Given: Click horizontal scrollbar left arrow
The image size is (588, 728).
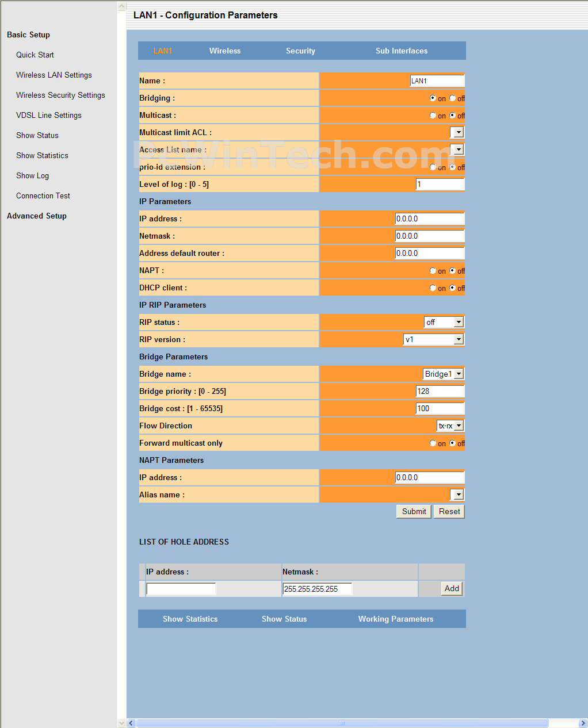Looking at the screenshot, I should click(131, 723).
